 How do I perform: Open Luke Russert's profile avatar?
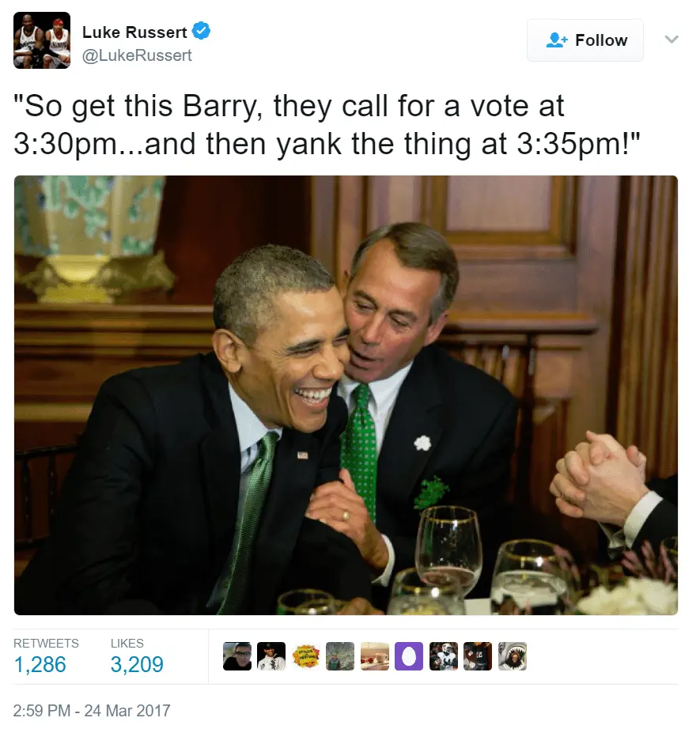(42, 40)
